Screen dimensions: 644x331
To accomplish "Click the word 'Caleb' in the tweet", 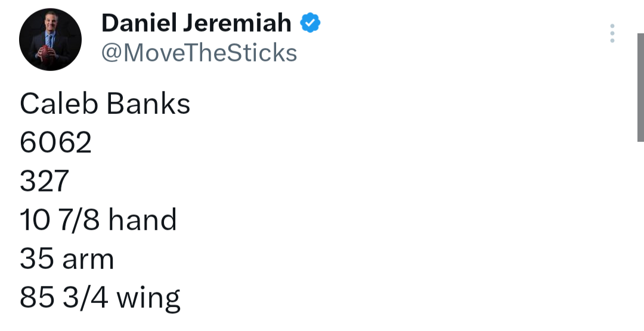I will click(58, 104).
